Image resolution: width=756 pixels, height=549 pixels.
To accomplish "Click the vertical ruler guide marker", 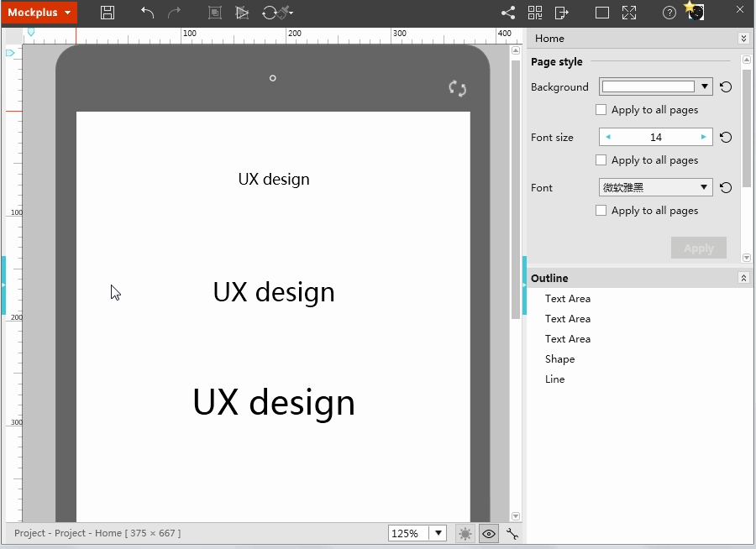I will pos(10,53).
